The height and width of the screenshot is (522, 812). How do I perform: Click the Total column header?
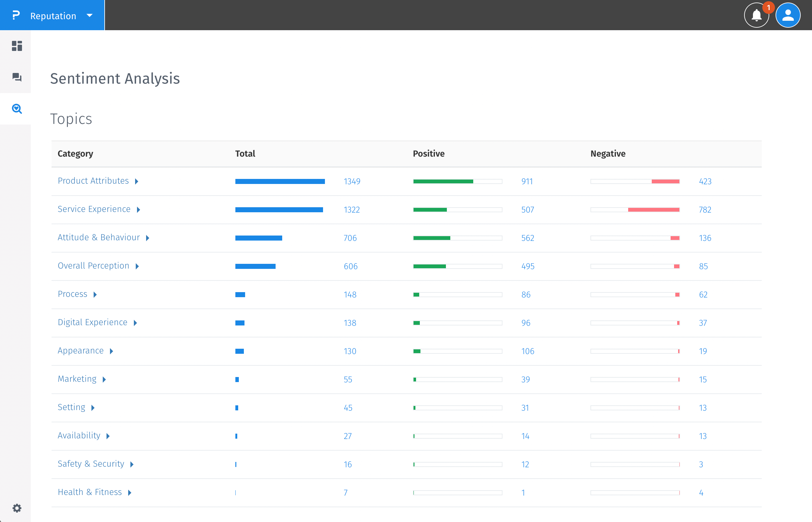pos(245,153)
